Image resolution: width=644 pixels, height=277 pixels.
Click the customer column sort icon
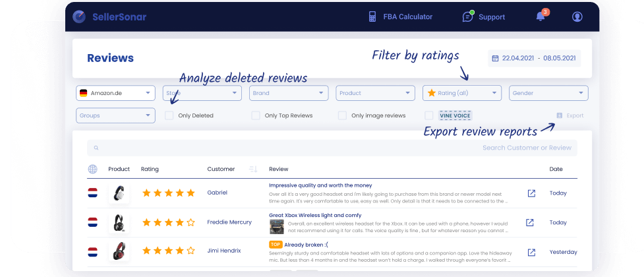pos(253,169)
